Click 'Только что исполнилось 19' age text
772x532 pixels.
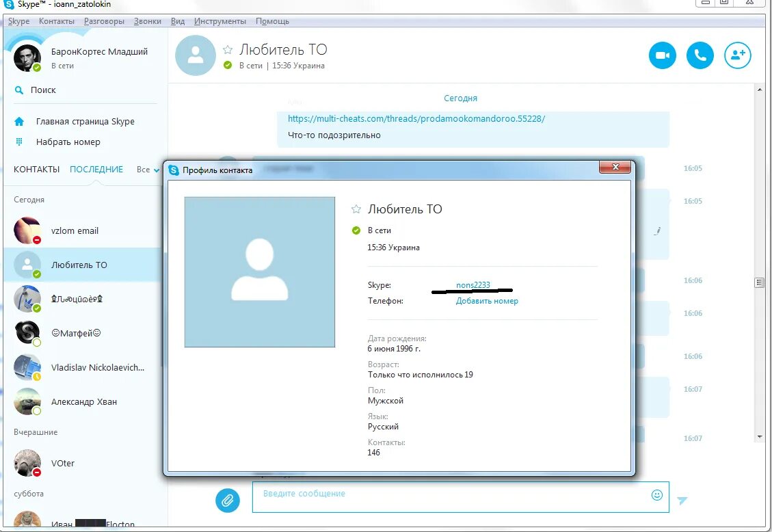tap(420, 375)
